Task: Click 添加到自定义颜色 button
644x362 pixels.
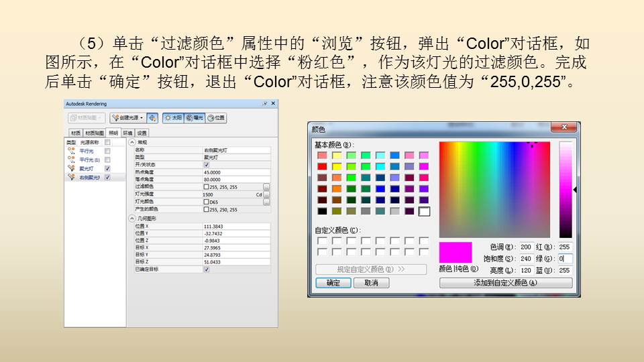Action: (506, 283)
